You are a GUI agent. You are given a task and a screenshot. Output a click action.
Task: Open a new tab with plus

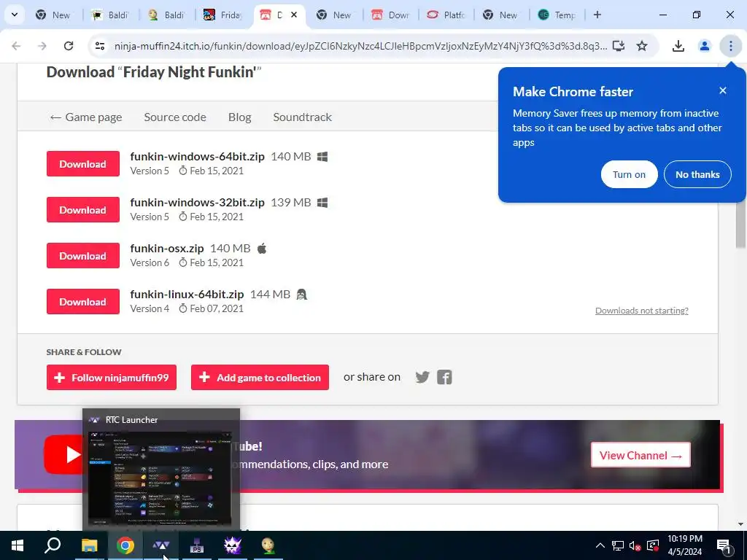coord(597,15)
